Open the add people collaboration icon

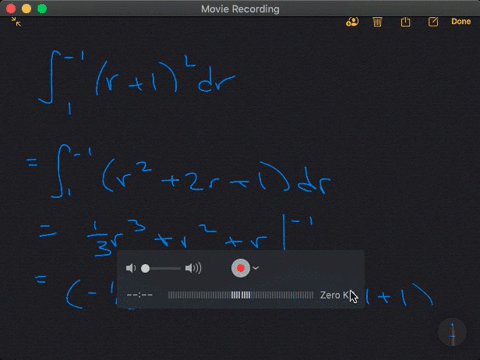[x=352, y=22]
